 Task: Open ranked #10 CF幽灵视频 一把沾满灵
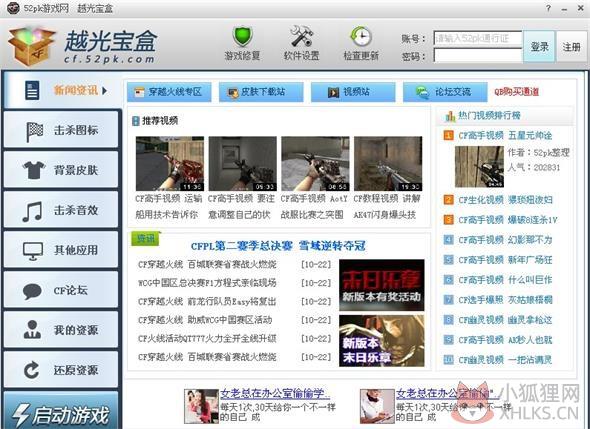coord(505,360)
